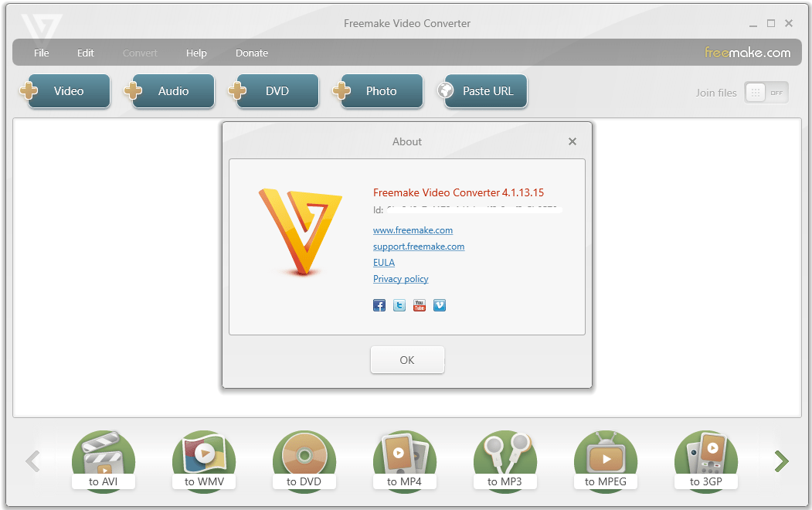Open the support.freemake.com link

click(x=419, y=246)
